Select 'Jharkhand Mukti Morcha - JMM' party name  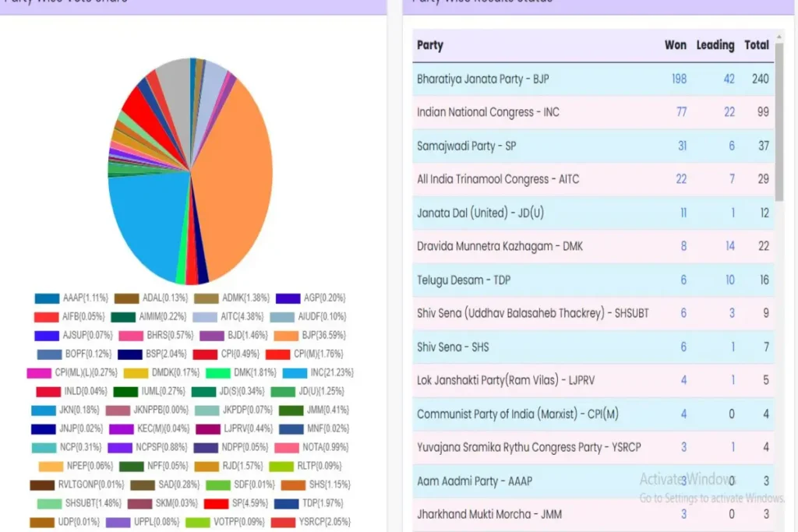pyautogui.click(x=489, y=515)
